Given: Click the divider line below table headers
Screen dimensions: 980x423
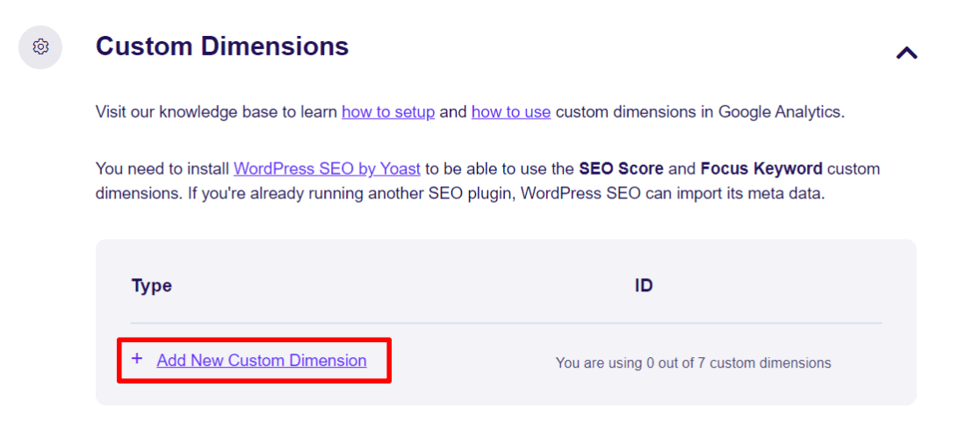Looking at the screenshot, I should pos(507,323).
